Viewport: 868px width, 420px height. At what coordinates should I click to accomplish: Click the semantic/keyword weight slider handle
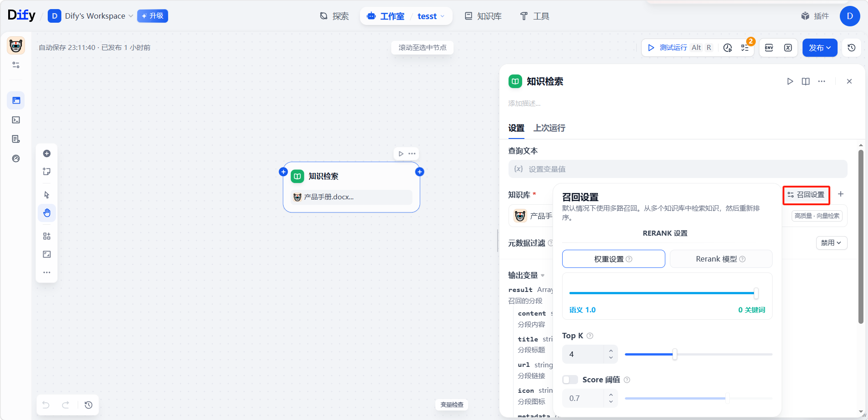756,293
